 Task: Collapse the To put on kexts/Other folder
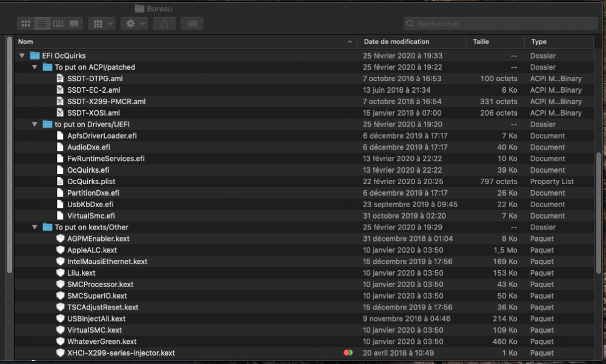coord(35,227)
